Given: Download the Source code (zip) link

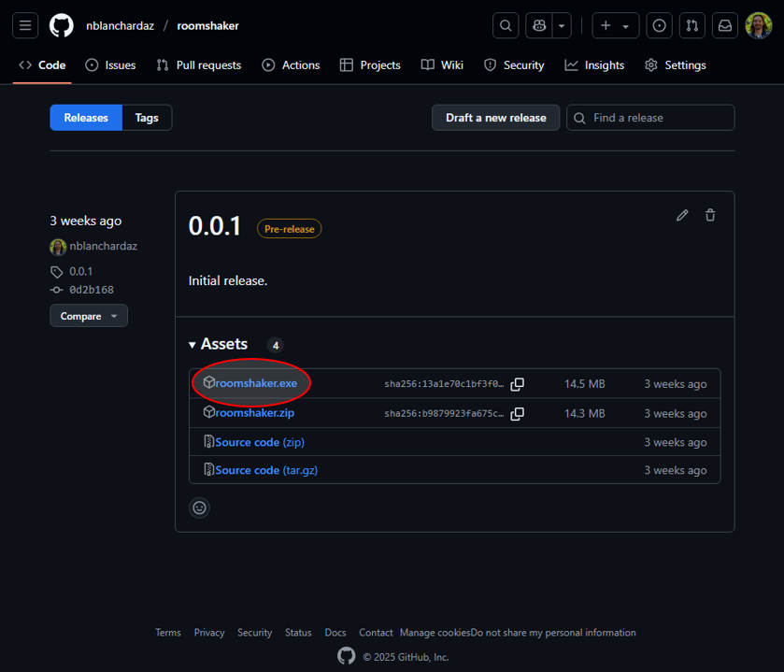Looking at the screenshot, I should [259, 442].
